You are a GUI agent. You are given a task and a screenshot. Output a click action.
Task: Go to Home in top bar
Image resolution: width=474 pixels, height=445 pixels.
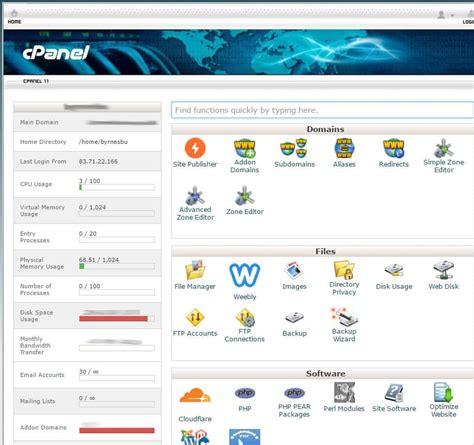click(14, 17)
